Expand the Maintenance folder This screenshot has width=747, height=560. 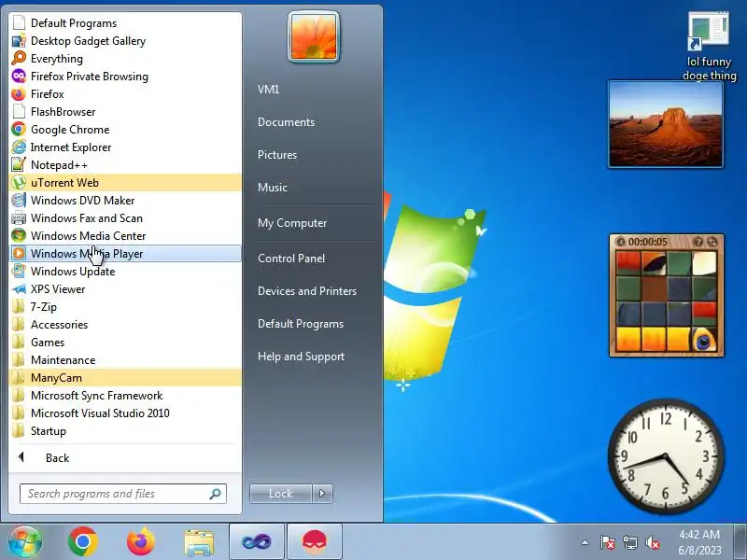tap(125, 360)
